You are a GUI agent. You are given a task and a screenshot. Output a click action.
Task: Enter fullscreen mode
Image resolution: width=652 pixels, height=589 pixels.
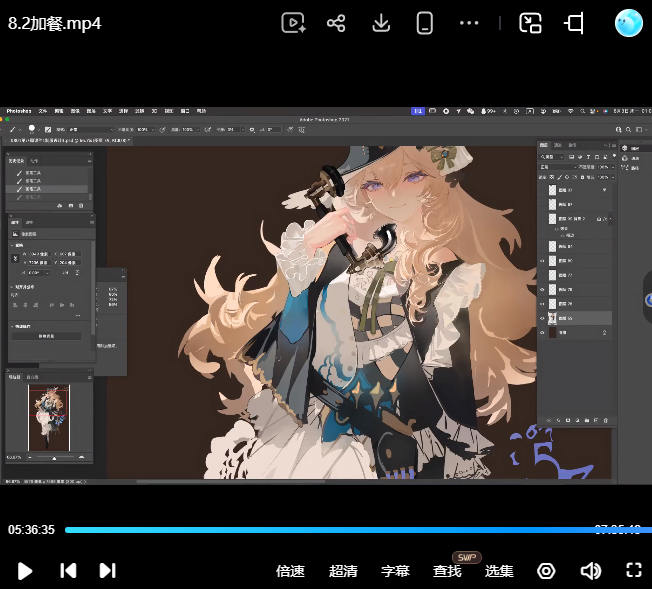634,570
